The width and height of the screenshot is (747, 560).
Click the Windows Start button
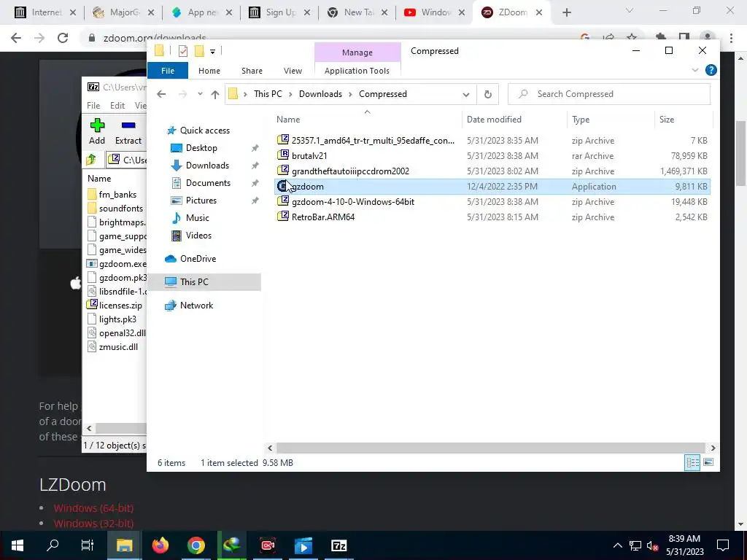coord(18,545)
